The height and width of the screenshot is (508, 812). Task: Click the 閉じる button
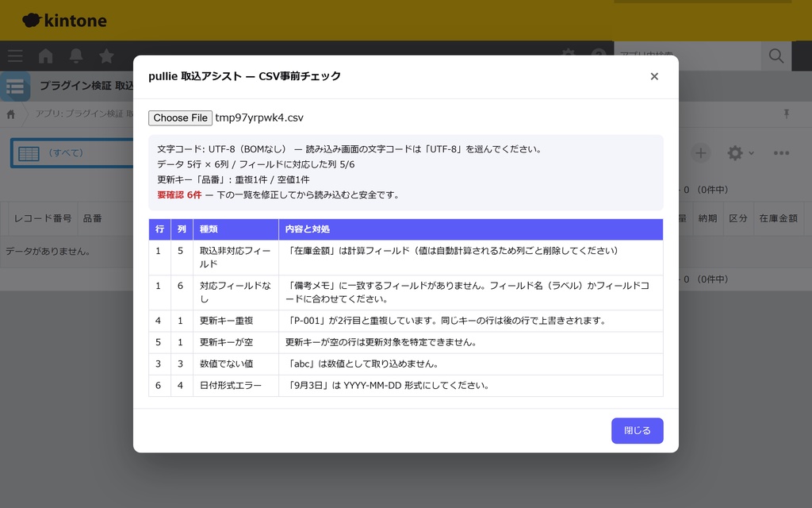pyautogui.click(x=637, y=431)
